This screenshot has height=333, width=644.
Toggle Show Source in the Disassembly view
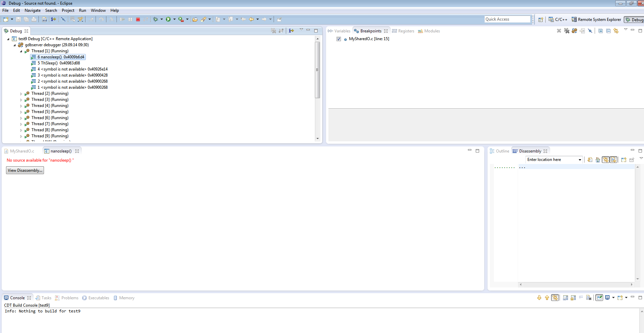click(614, 160)
